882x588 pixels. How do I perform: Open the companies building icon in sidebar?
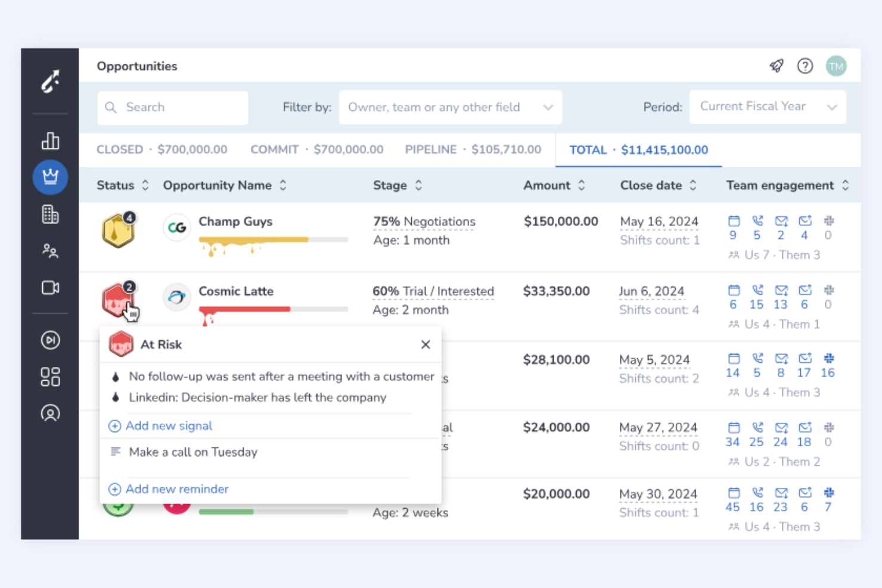[x=50, y=214]
